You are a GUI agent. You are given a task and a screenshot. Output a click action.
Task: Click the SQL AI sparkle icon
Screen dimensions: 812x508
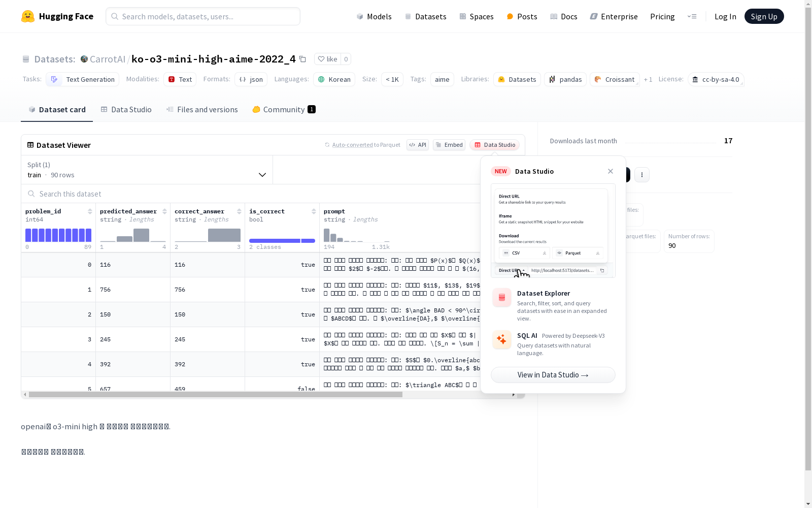pos(502,340)
